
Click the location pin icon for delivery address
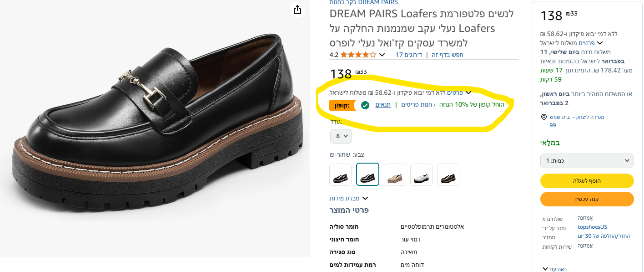pyautogui.click(x=544, y=117)
